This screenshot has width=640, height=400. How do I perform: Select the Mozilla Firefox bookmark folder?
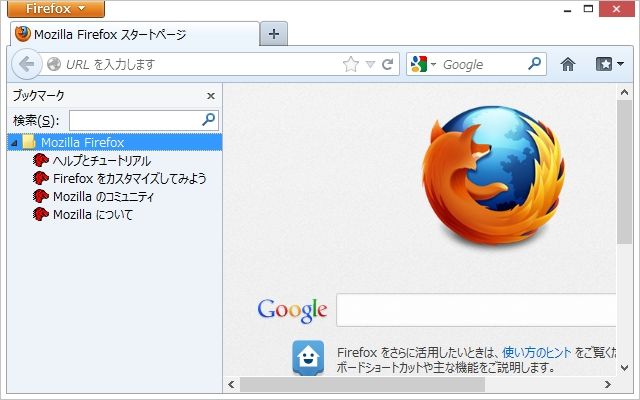[115, 142]
